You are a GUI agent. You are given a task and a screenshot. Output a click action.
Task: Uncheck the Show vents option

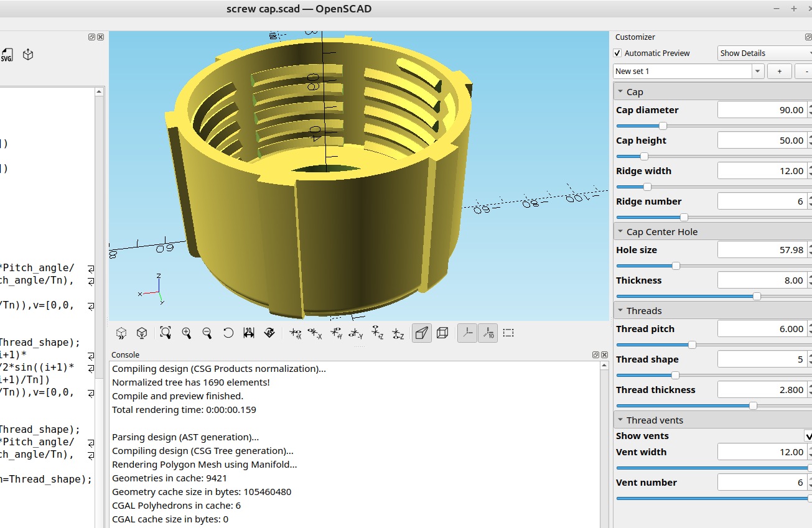coord(808,436)
